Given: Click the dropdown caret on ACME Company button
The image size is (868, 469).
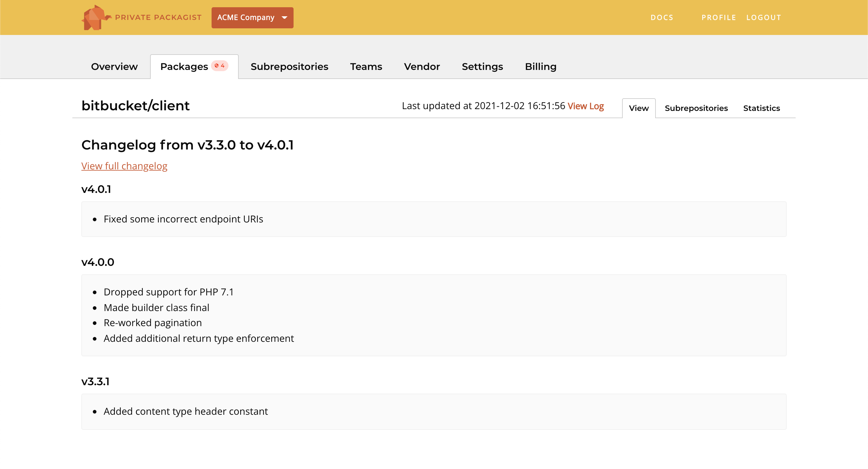Looking at the screenshot, I should (x=284, y=17).
